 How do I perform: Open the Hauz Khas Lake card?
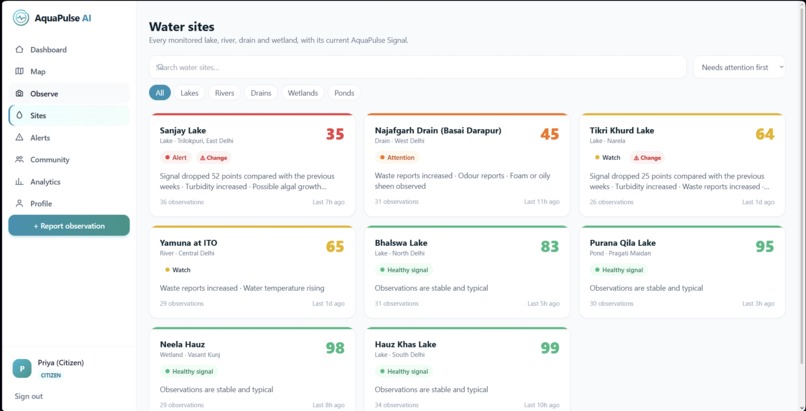467,369
